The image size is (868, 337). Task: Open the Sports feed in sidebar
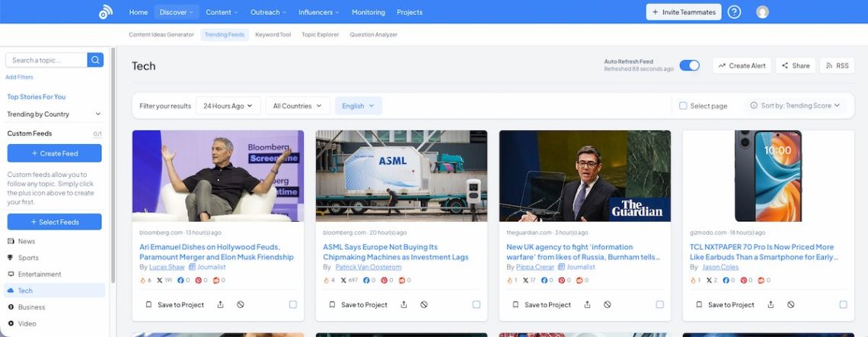click(x=27, y=258)
